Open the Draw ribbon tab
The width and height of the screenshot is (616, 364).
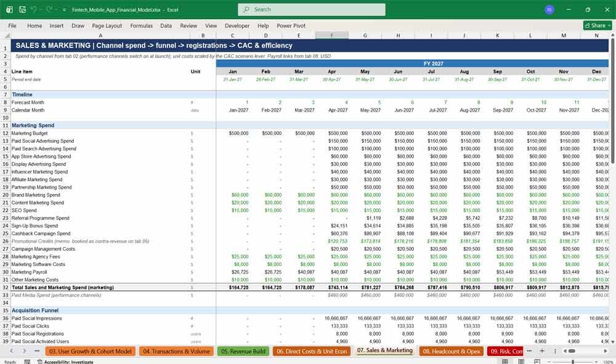[78, 25]
